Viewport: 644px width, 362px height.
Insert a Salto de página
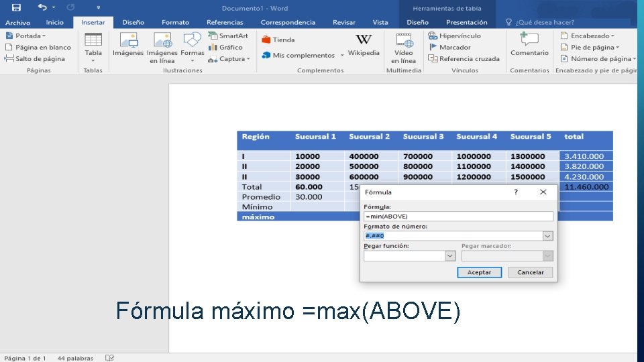35,59
